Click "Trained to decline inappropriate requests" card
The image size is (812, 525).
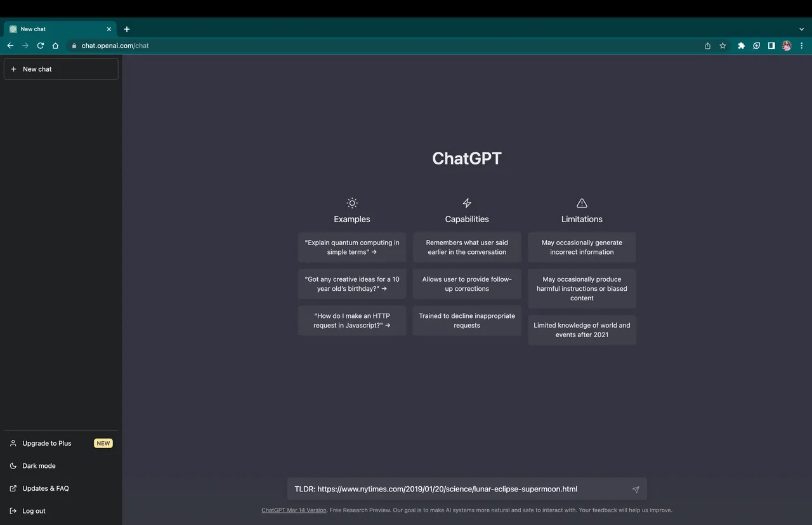(x=467, y=321)
